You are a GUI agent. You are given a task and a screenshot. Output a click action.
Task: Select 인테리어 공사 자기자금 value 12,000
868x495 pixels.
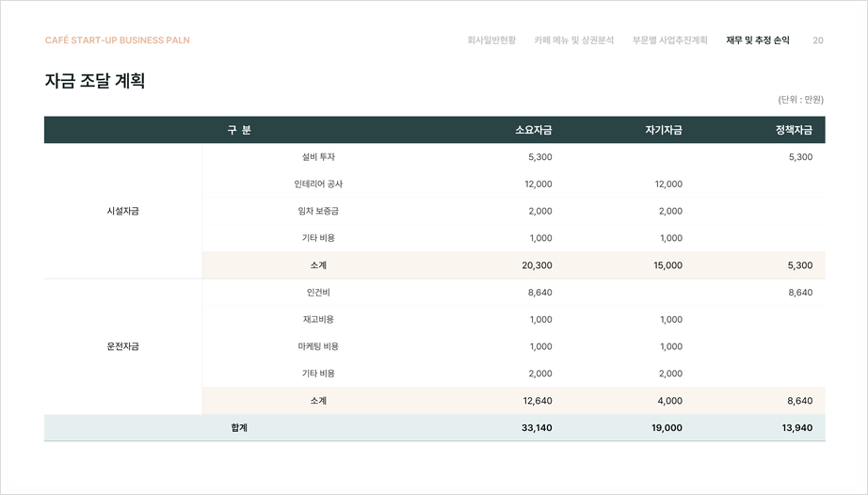pyautogui.click(x=668, y=184)
